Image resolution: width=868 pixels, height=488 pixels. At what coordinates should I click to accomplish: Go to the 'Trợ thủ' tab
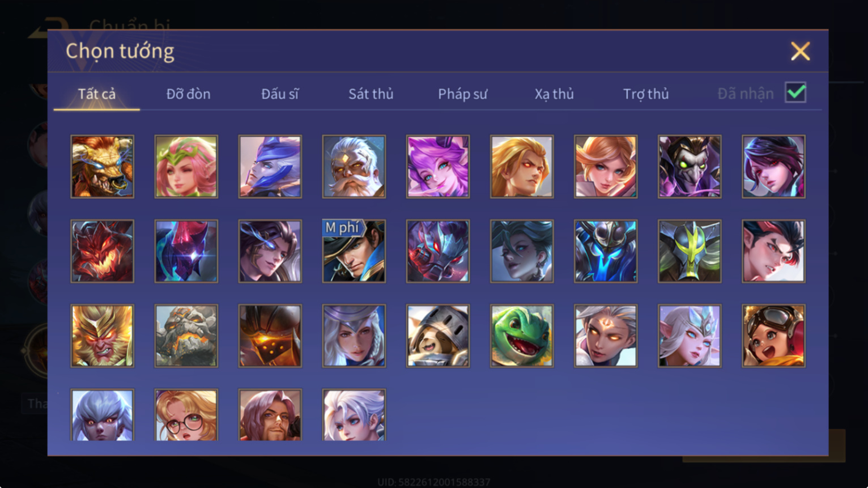646,94
